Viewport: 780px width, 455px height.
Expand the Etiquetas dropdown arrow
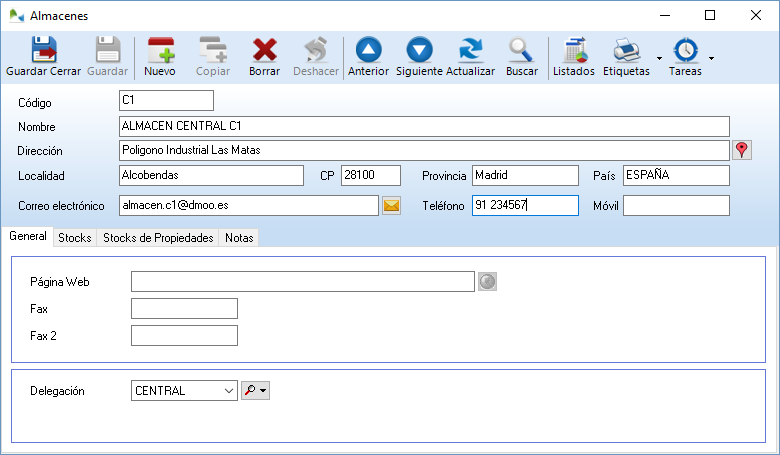(x=659, y=59)
